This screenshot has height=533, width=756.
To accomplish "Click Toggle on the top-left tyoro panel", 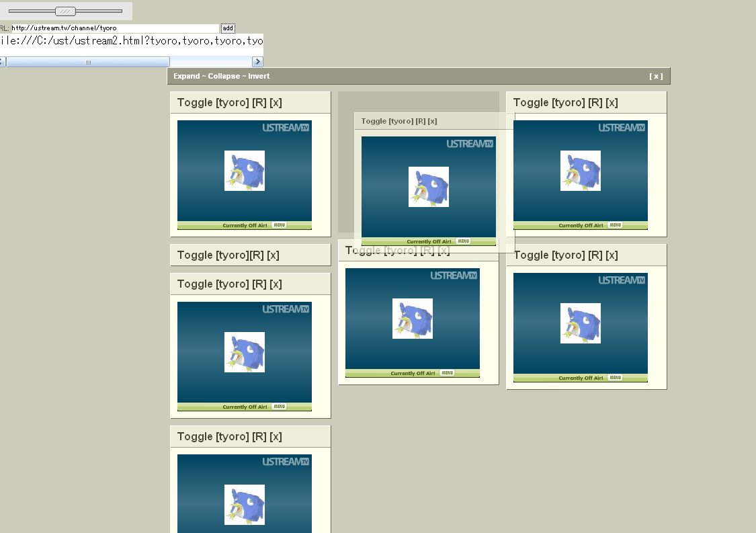I will pyautogui.click(x=194, y=103).
